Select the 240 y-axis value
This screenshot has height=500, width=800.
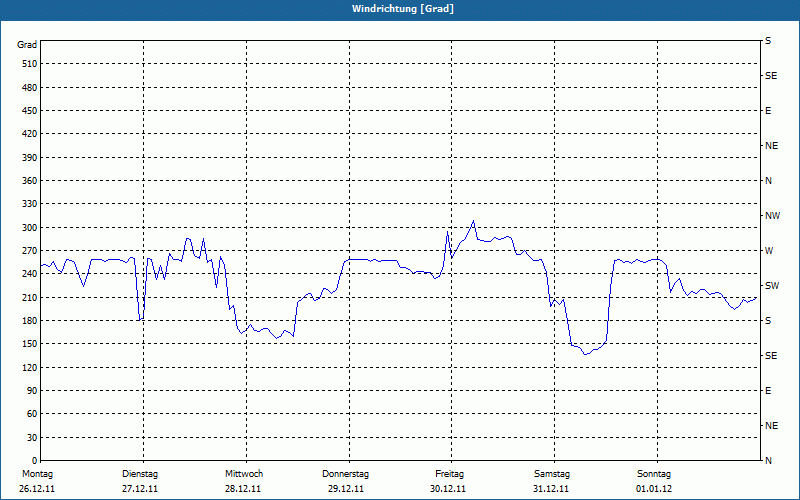click(x=30, y=274)
